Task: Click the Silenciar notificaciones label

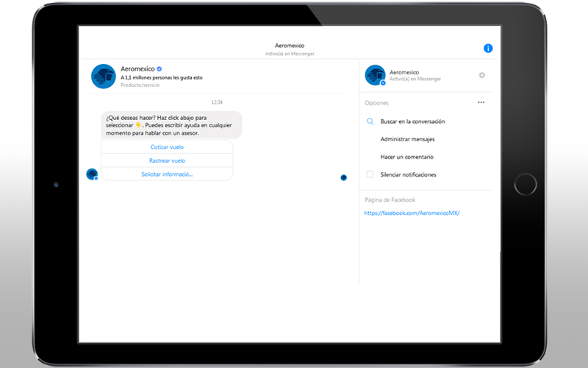Action: [409, 174]
